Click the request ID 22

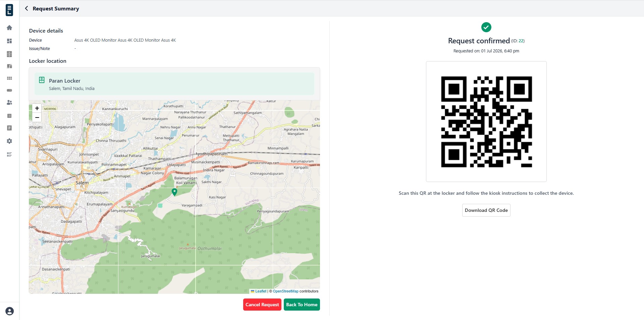pos(521,41)
